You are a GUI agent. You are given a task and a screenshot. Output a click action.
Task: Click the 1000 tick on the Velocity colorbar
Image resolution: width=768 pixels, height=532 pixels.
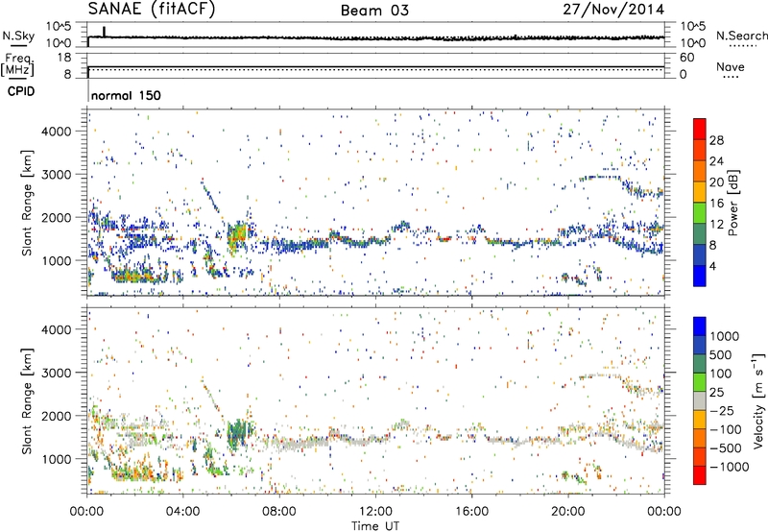tap(725, 336)
